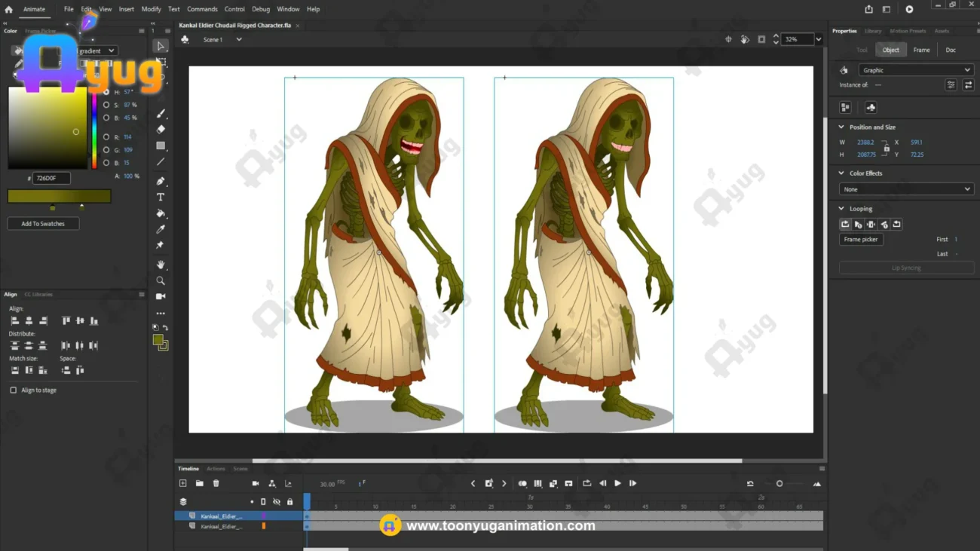
Task: Click the new layer icon in the timeline
Action: tap(182, 484)
